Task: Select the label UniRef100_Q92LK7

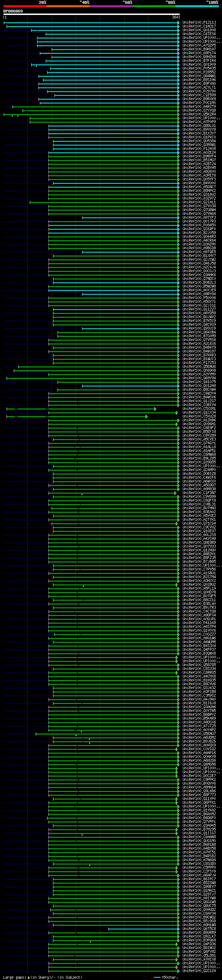Action: (199, 936)
